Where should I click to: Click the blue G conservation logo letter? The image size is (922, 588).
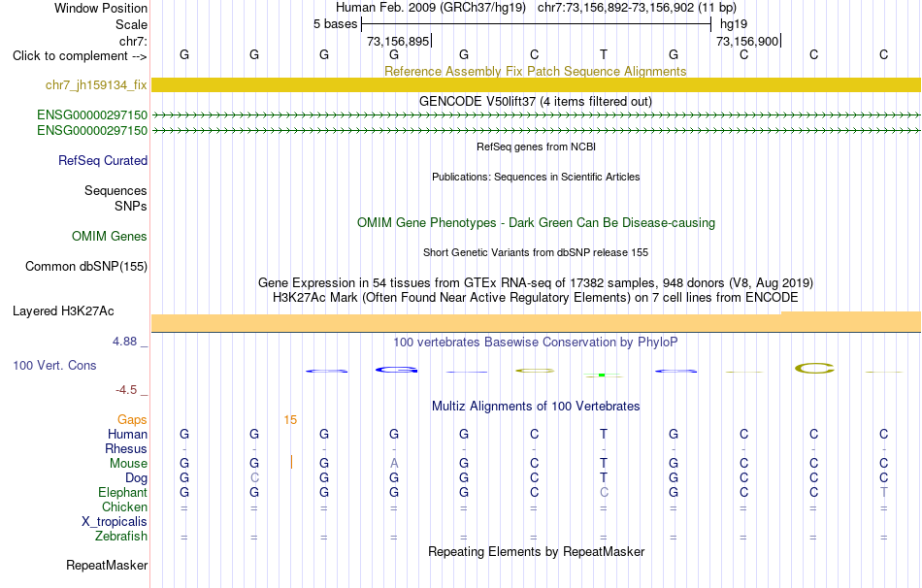coord(396,370)
